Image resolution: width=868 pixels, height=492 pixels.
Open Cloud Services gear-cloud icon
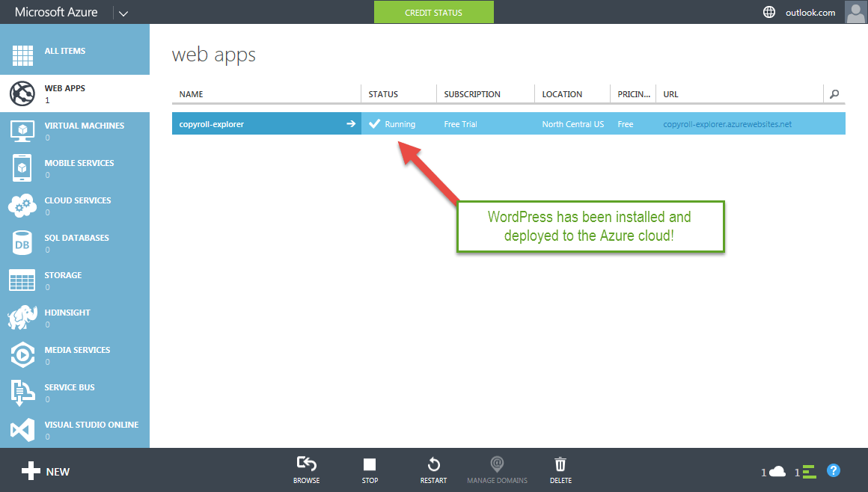coord(22,206)
